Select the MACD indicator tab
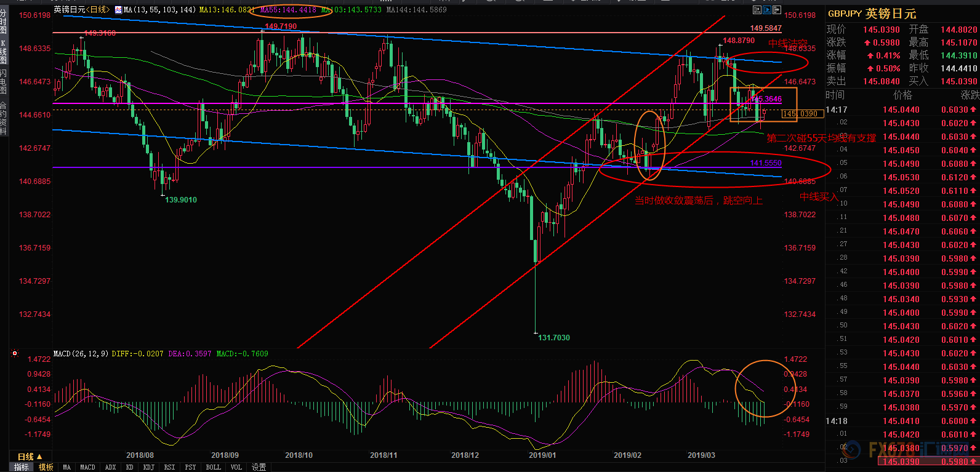The height and width of the screenshot is (472, 980). (x=87, y=467)
